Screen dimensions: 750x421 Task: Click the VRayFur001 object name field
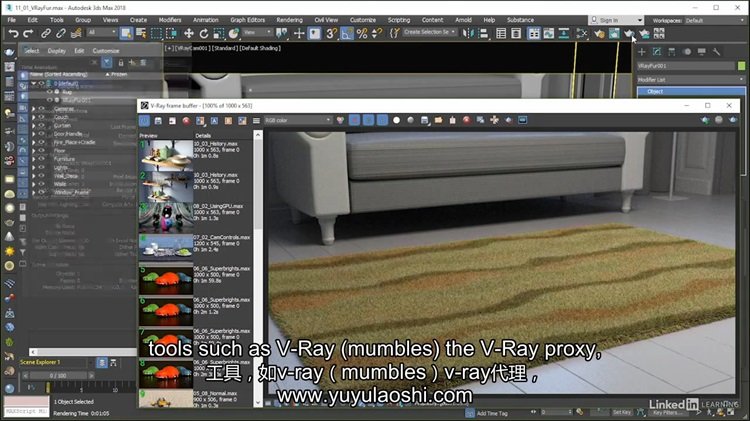(686, 66)
